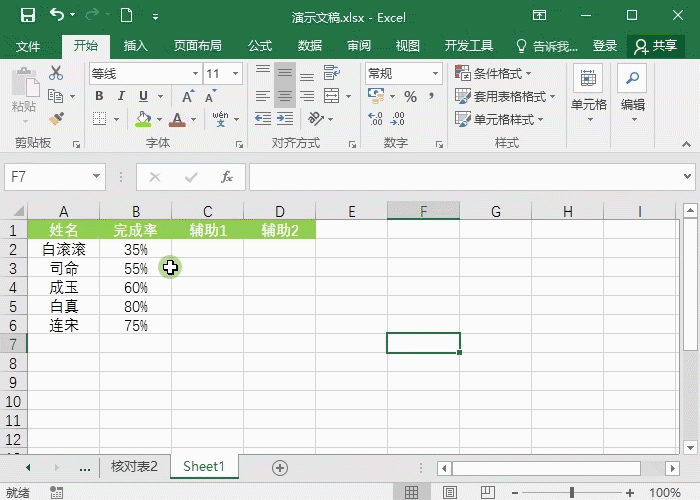Align text right
700x500 pixels.
[307, 96]
